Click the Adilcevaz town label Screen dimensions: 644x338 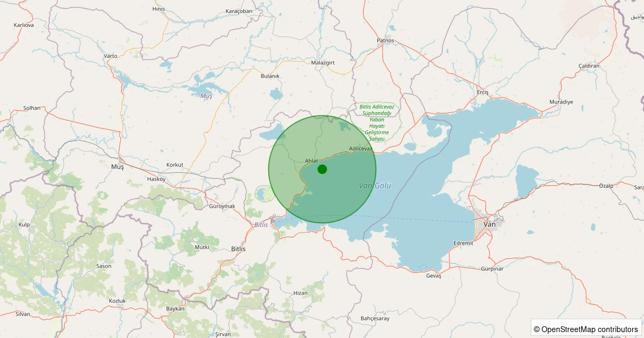(360, 148)
